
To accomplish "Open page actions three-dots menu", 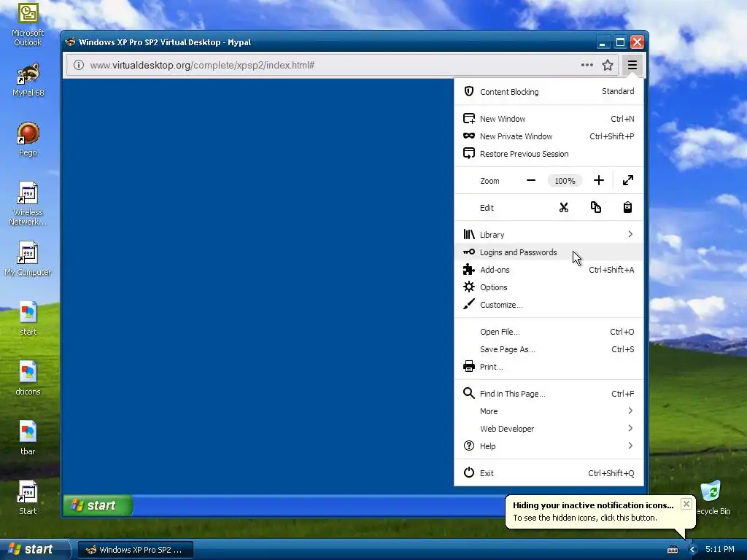I will pos(587,65).
